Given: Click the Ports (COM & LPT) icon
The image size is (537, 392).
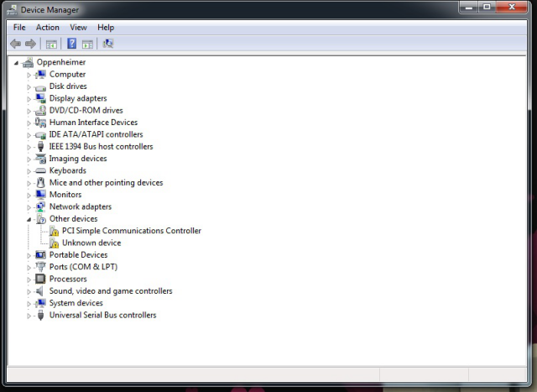Looking at the screenshot, I should pos(40,267).
